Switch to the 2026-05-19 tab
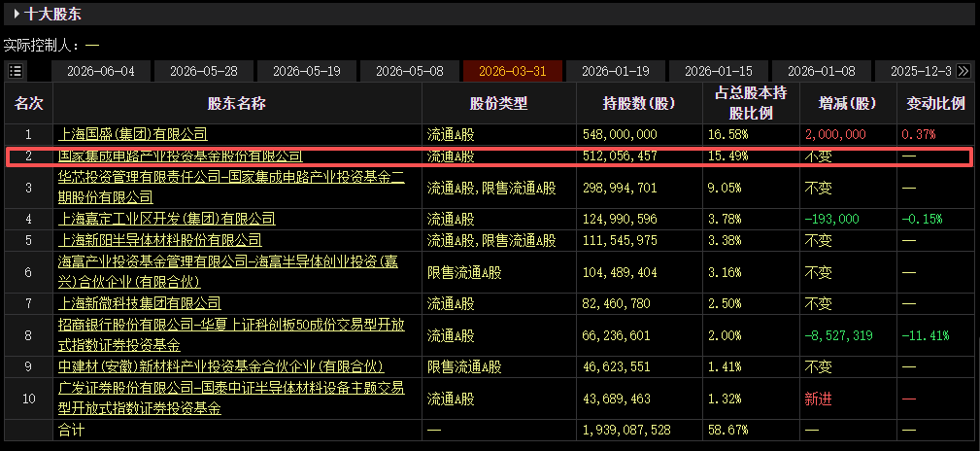Screen dimensions: 980x451 click(x=307, y=71)
